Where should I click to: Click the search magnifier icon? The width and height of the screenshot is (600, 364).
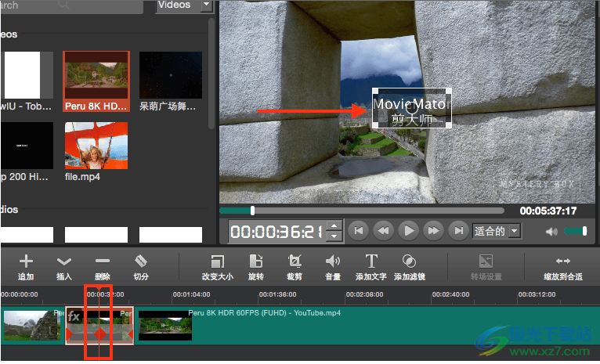(63, 4)
